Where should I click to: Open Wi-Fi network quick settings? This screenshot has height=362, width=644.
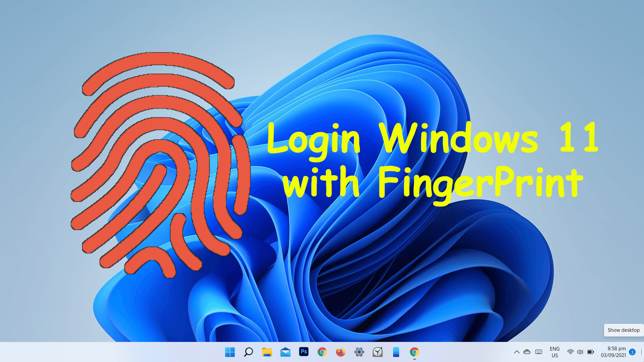(x=570, y=352)
